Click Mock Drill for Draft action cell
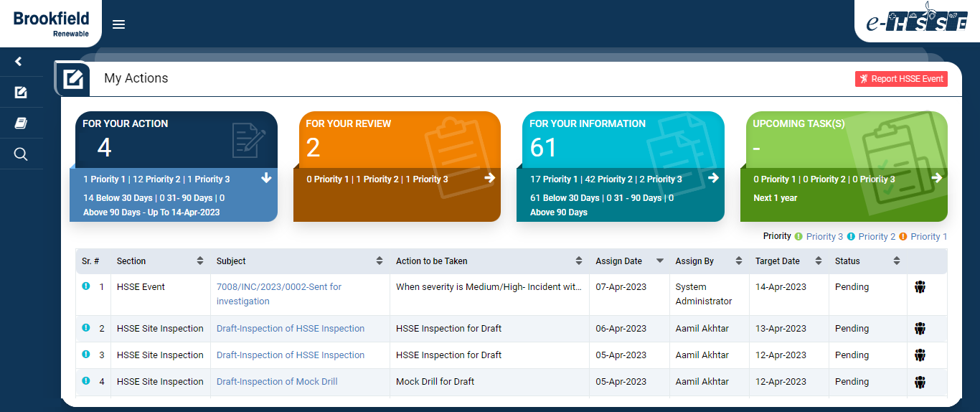The width and height of the screenshot is (980, 412). pos(435,382)
